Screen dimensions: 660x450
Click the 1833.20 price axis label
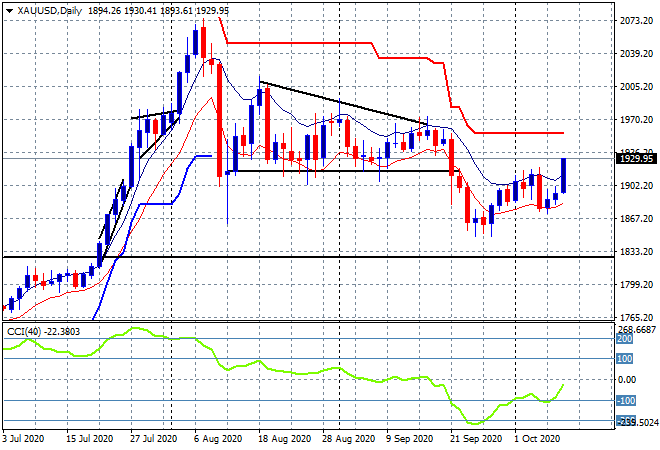(636, 251)
